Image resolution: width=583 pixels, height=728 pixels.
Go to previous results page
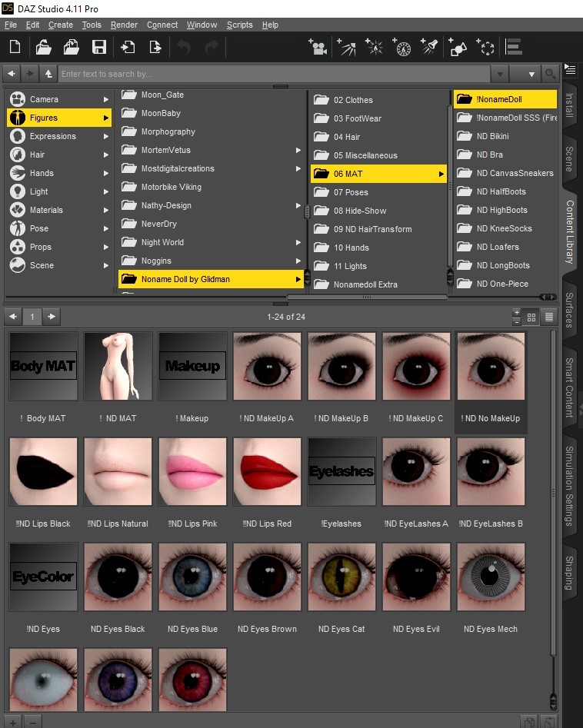pos(13,317)
